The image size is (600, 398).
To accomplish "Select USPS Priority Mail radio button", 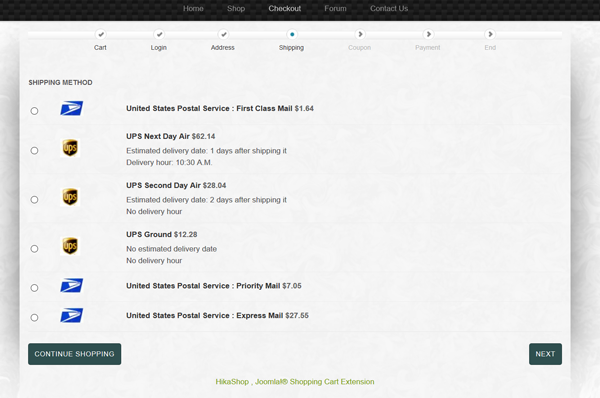I will point(34,288).
